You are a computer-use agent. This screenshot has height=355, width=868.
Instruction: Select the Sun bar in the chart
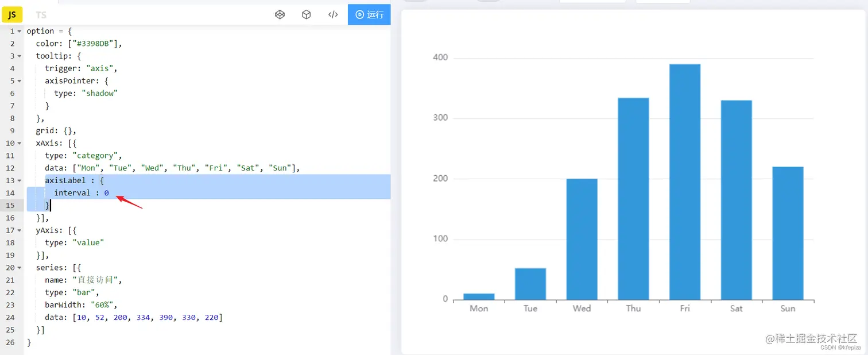coord(788,233)
